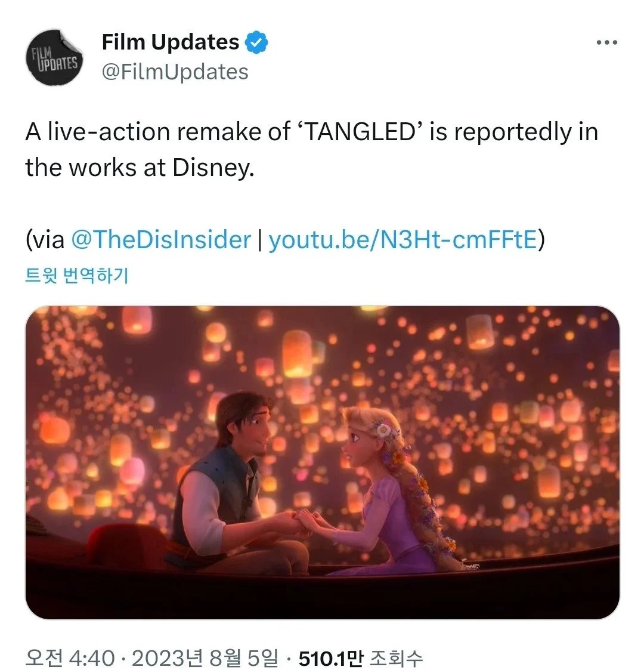Open the Film Updates profile avatar
644x670 pixels.
click(x=55, y=57)
